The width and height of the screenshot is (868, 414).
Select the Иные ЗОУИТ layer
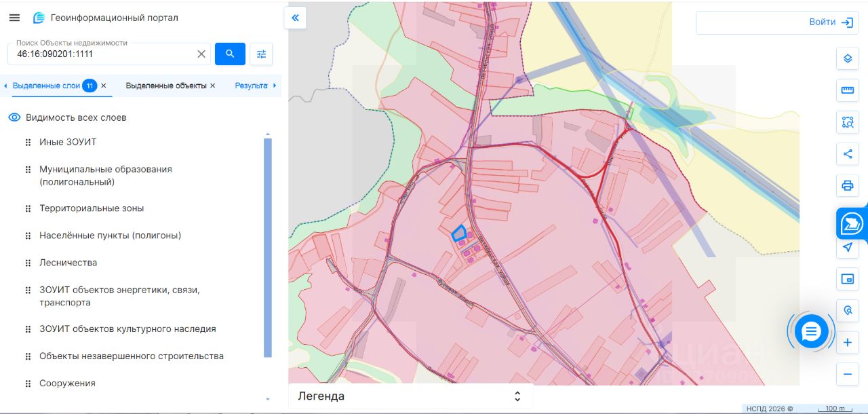68,142
